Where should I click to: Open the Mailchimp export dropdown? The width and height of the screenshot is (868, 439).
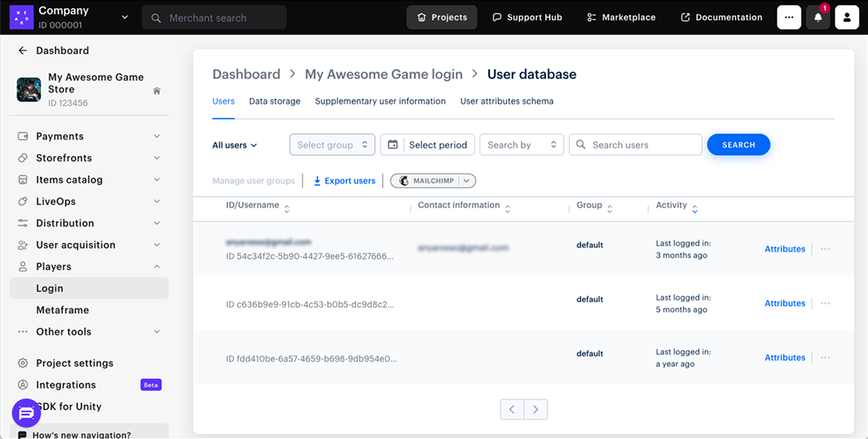pos(467,181)
